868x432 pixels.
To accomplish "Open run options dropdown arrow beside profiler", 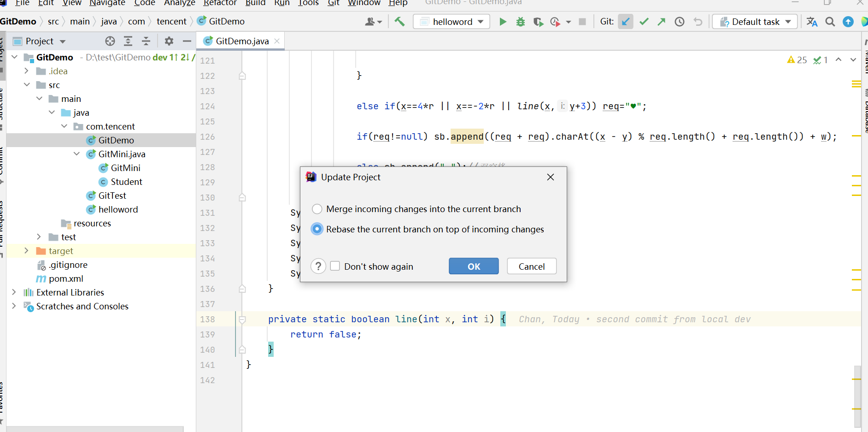I will coord(569,22).
